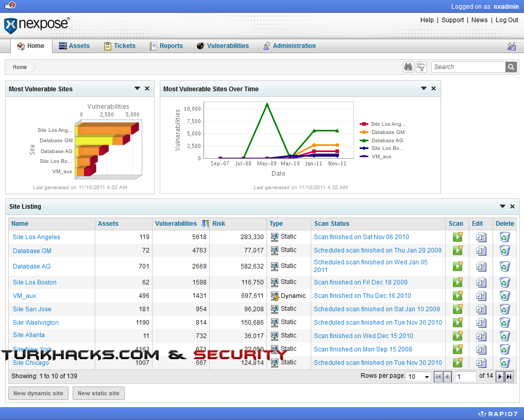Start scan for Site Los Angeles
The height and width of the screenshot is (420, 524).
[458, 237]
